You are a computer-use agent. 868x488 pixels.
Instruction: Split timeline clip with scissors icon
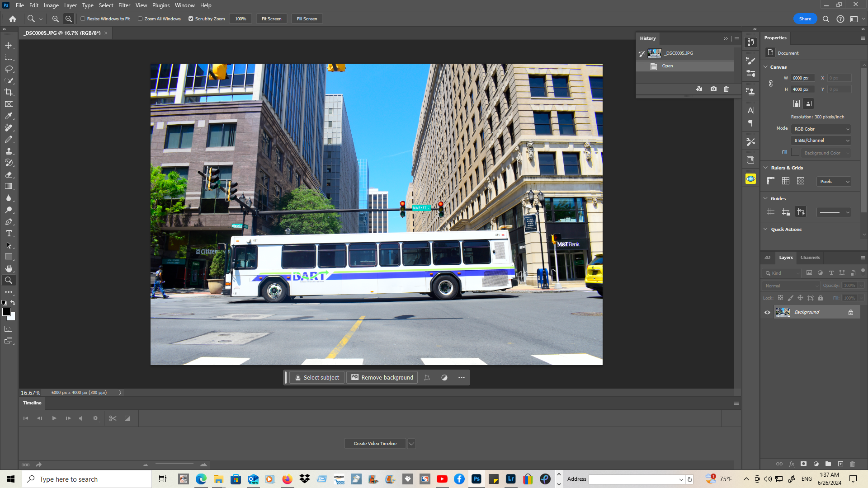(113, 418)
